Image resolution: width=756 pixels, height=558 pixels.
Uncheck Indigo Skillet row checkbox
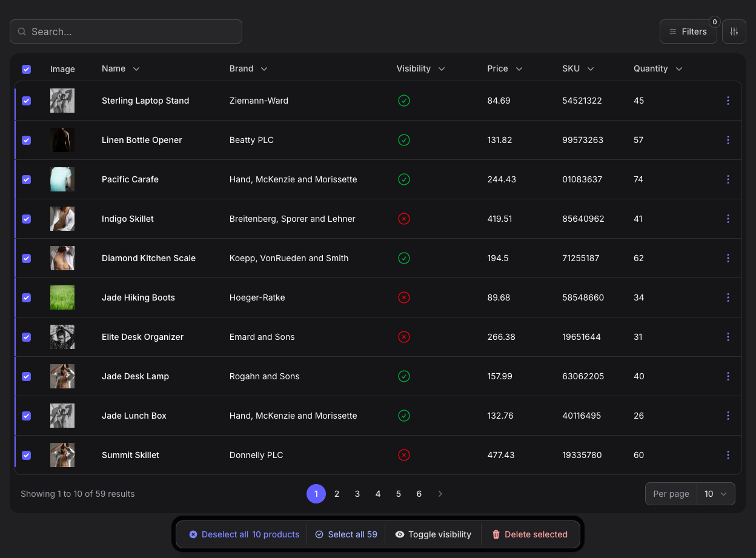tap(26, 219)
